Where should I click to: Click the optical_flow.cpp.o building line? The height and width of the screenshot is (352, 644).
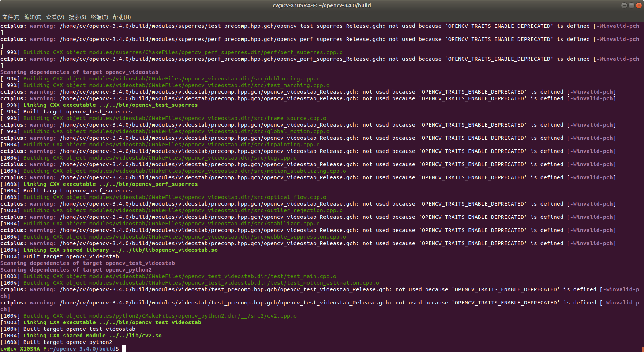(x=163, y=197)
